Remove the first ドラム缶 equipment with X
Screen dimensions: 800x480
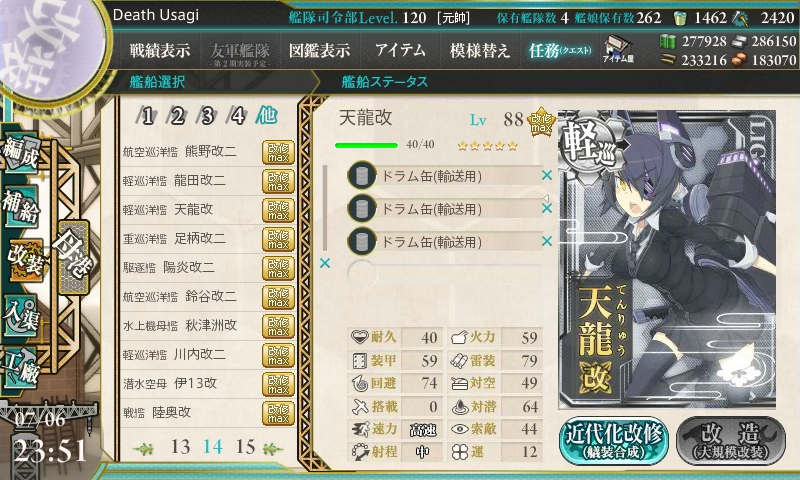[x=547, y=175]
